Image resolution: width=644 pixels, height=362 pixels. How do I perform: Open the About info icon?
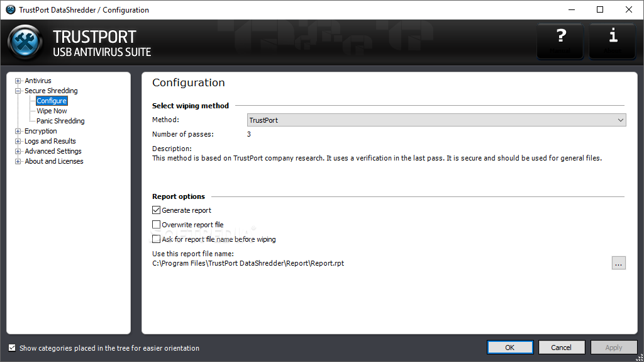(613, 41)
